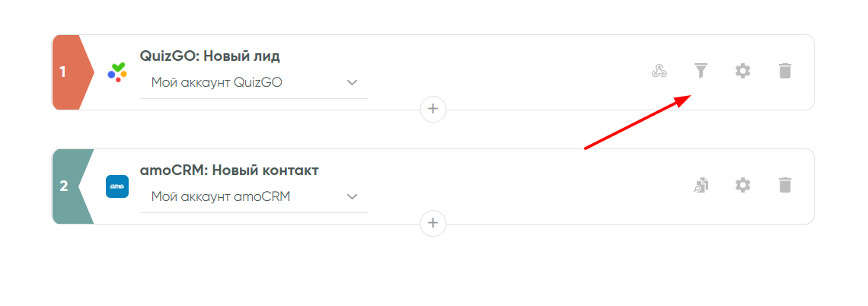The width and height of the screenshot is (868, 306).
Task: Delete the QuizGO step with trash icon
Action: pos(785,72)
